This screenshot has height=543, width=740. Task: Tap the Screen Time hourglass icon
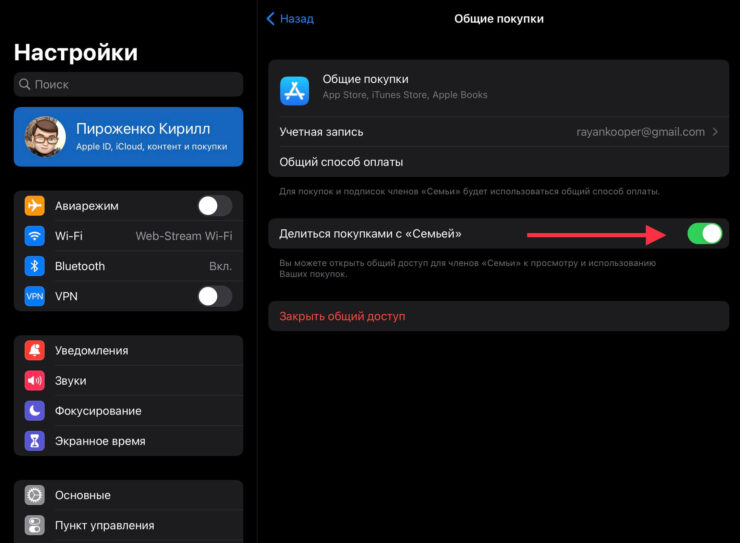pyautogui.click(x=36, y=441)
